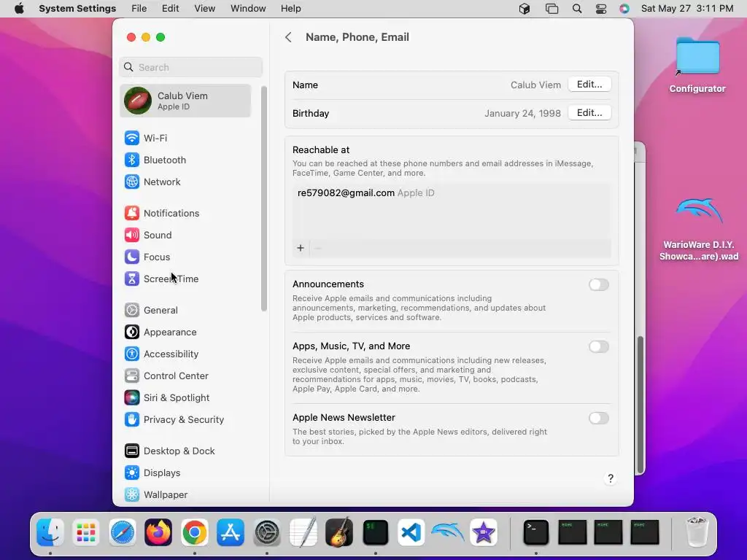Open GarageBand from the Dock
Screen dimensions: 747x560
tap(339, 532)
